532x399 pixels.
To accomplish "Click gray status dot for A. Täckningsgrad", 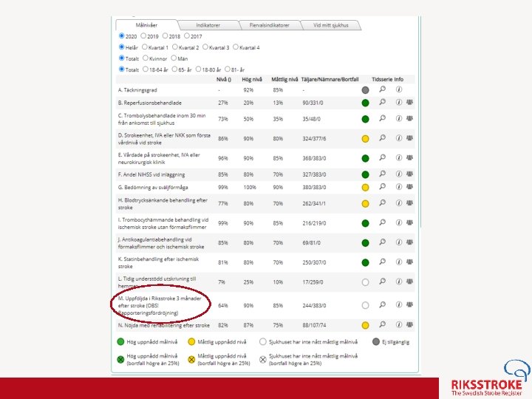I will coord(366,90).
